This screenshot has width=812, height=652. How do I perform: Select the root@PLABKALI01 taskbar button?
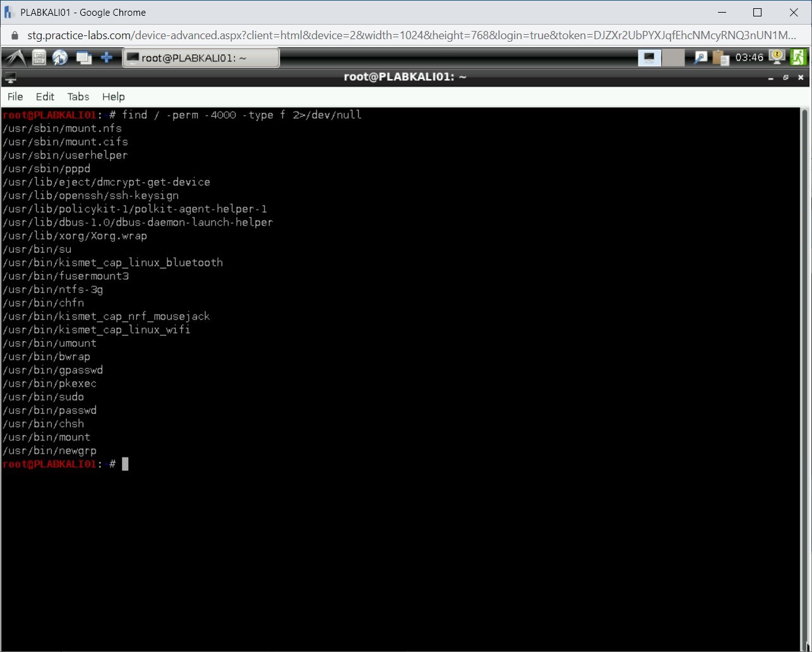201,58
